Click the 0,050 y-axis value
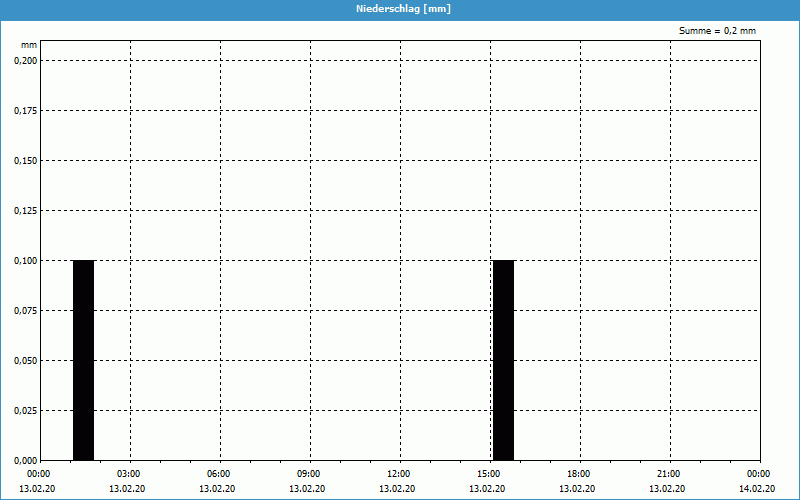 click(25, 360)
